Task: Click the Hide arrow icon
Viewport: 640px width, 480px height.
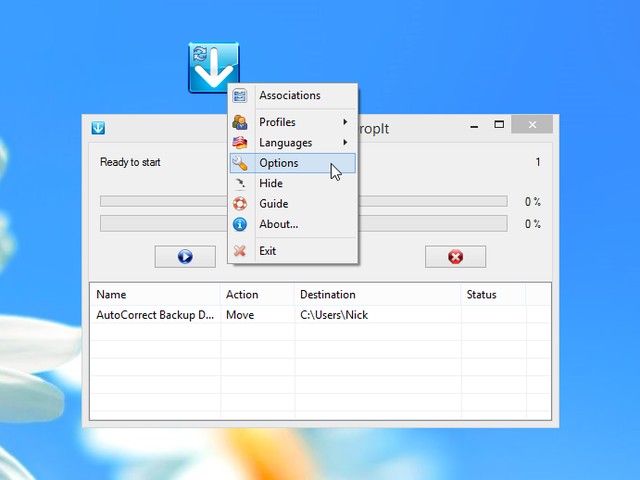Action: 240,184
